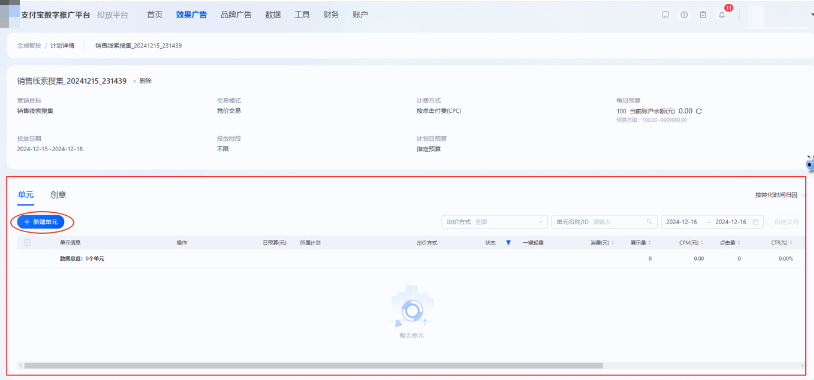Open the 品牌广告 menu item
The height and width of the screenshot is (380, 814).
tap(236, 15)
